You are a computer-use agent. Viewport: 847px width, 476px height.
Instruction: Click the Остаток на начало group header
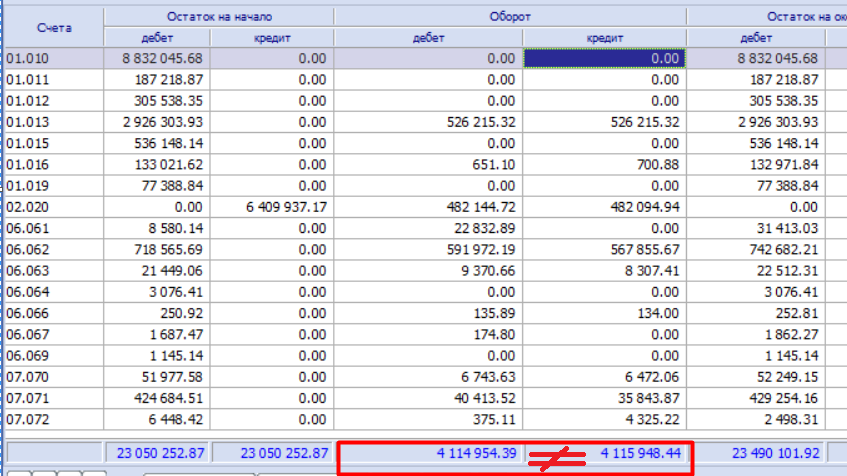(x=219, y=17)
